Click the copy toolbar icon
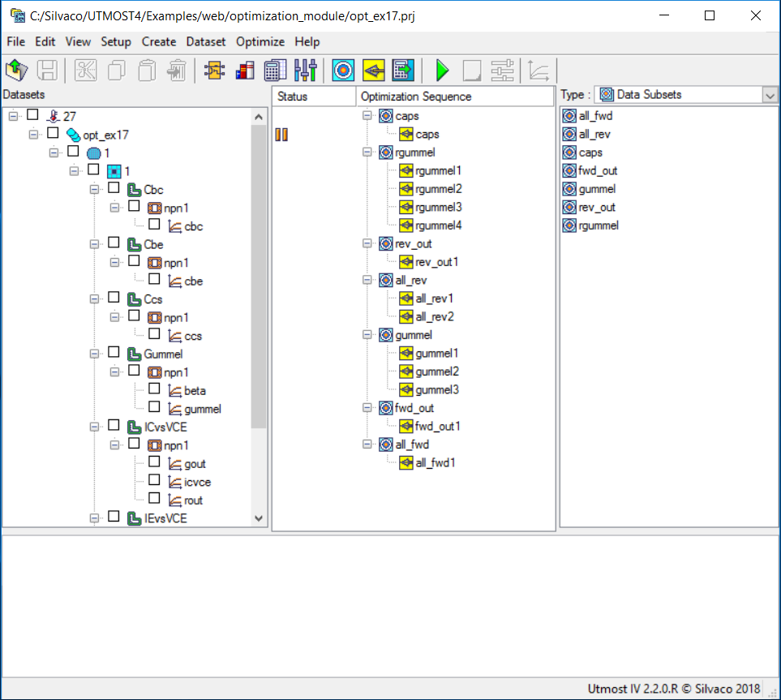This screenshot has width=781, height=700. [x=117, y=71]
